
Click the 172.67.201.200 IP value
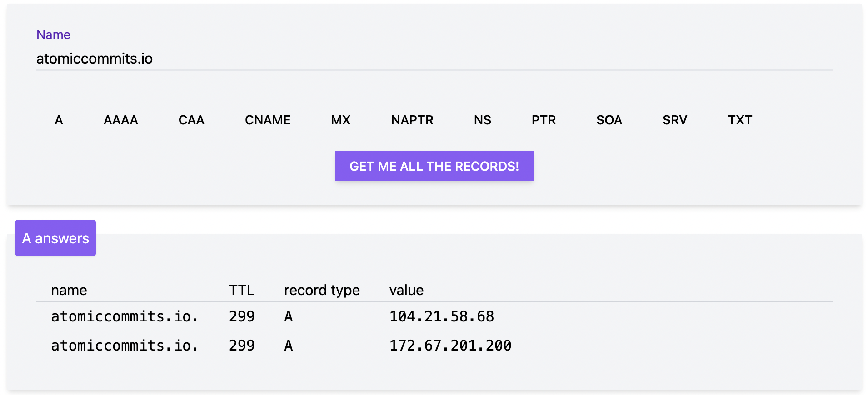click(x=450, y=346)
